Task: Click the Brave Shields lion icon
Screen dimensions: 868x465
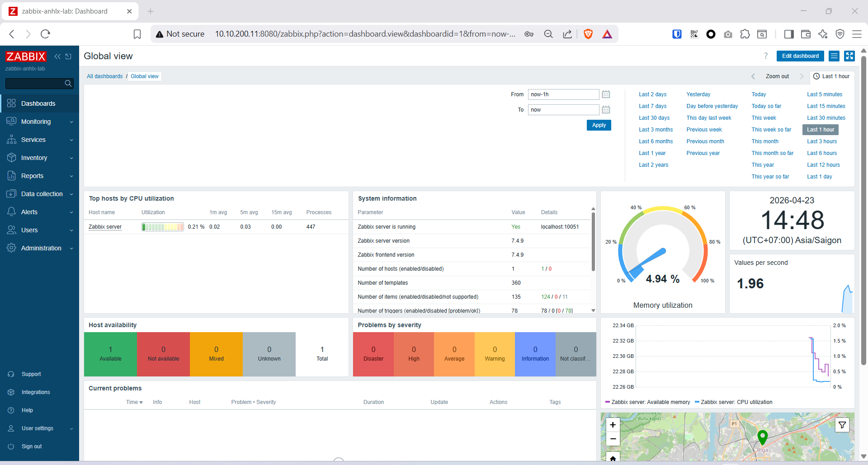Action: click(588, 34)
